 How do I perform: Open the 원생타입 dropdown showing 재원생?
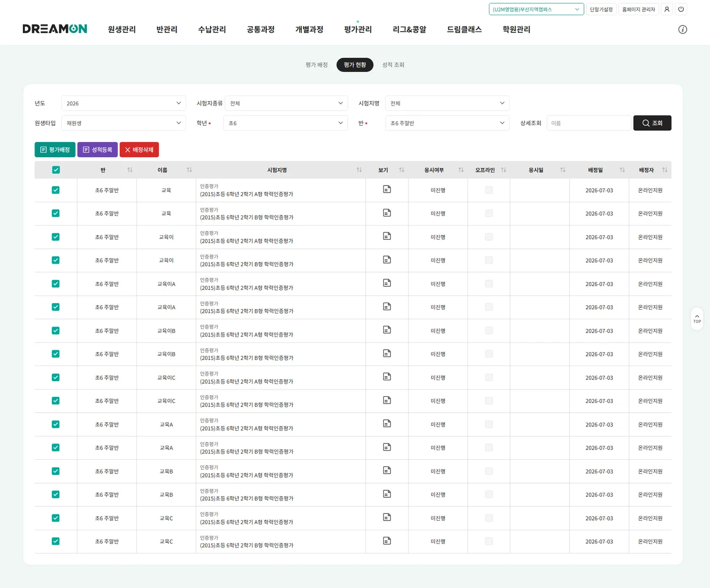click(124, 123)
